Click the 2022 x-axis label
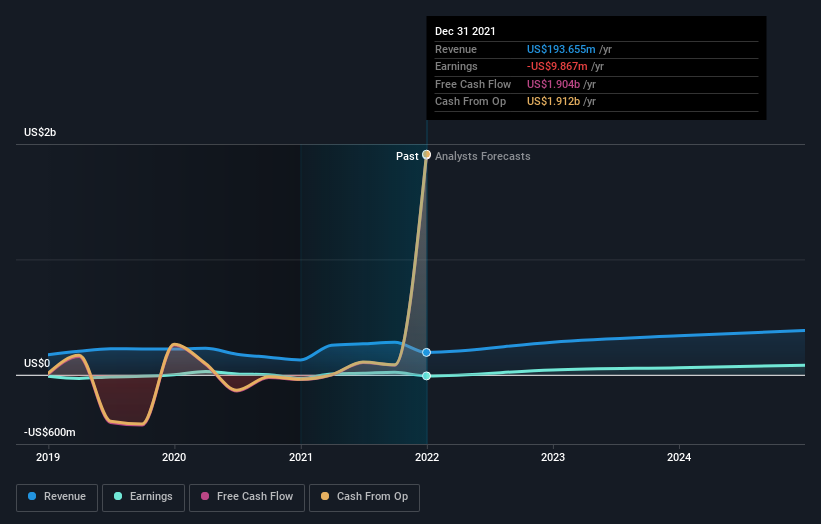The width and height of the screenshot is (821, 524). click(x=427, y=458)
